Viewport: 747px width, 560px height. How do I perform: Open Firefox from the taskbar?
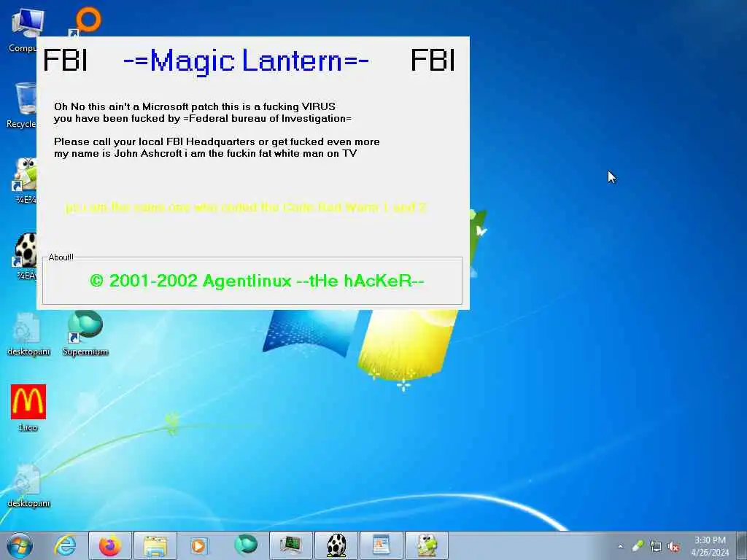pos(109,545)
